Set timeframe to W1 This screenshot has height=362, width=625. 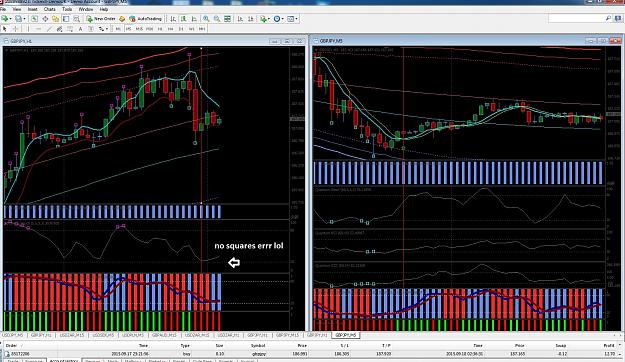tap(191, 29)
